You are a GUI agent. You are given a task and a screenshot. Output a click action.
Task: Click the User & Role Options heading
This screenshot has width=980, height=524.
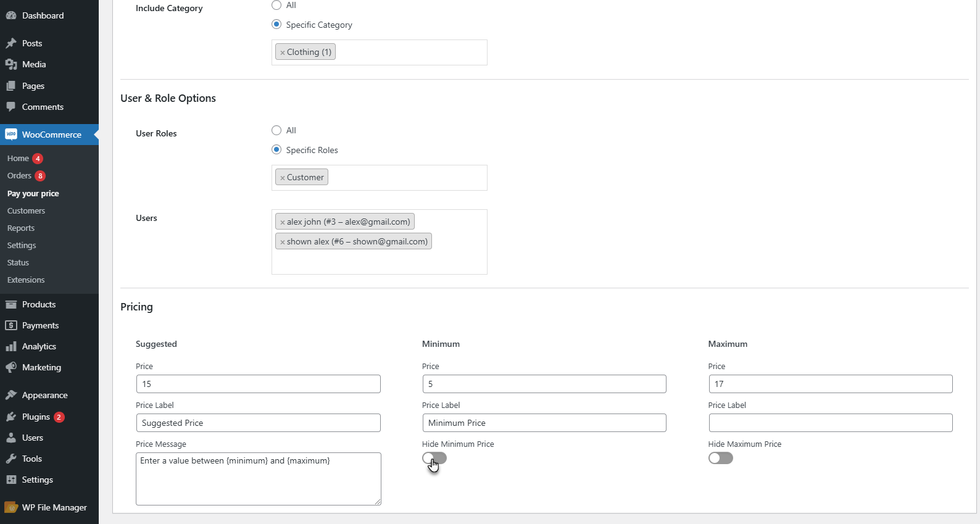(x=168, y=98)
